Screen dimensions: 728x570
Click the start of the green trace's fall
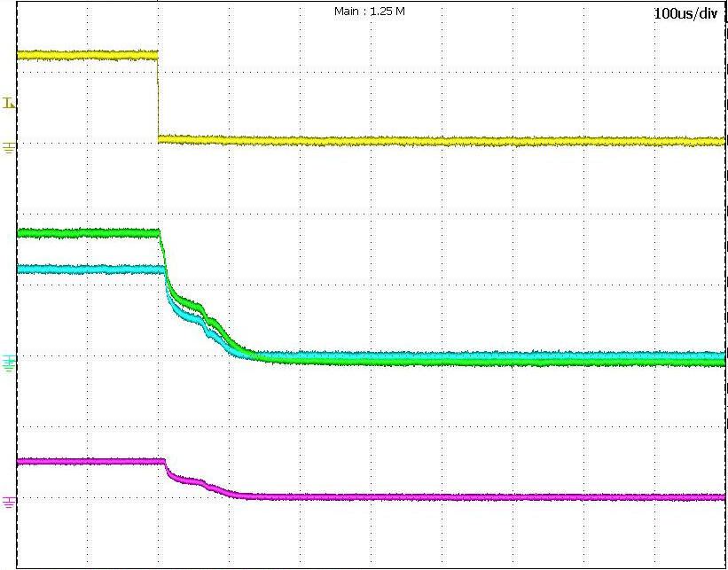[160, 235]
